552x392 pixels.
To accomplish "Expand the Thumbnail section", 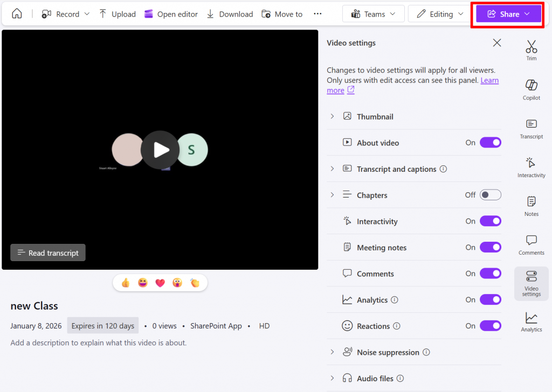I will [332, 116].
